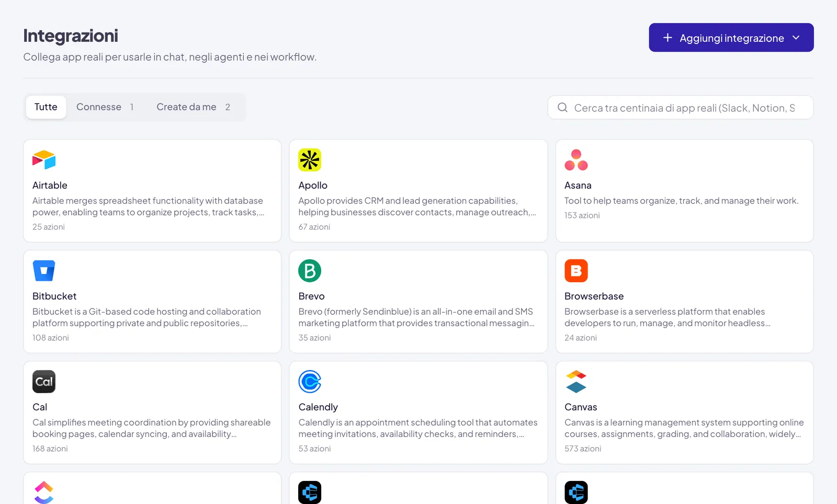Click the Integrazioni page heading

tap(71, 36)
